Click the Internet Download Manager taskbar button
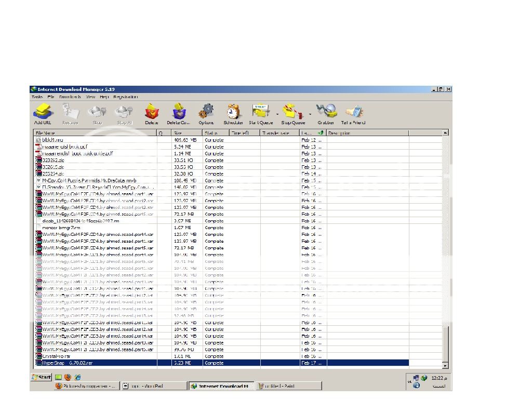Viewport: 532px width, 399px height. point(221,386)
